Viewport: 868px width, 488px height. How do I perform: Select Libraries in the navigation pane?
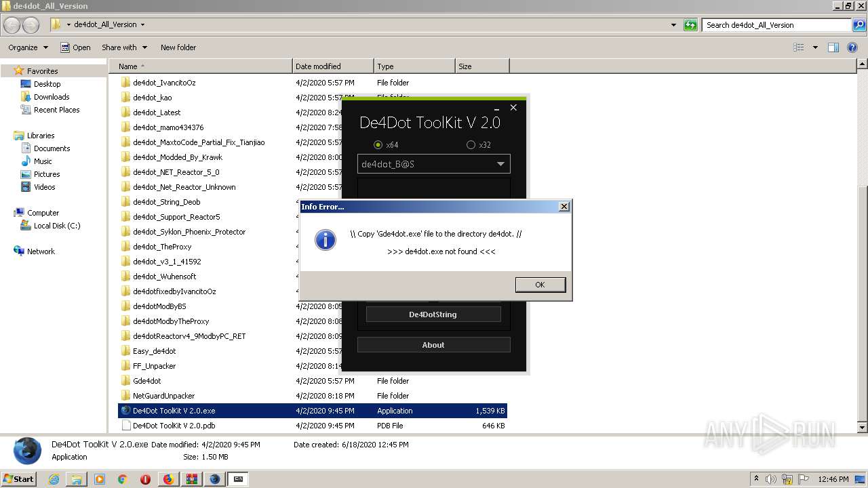pos(41,136)
